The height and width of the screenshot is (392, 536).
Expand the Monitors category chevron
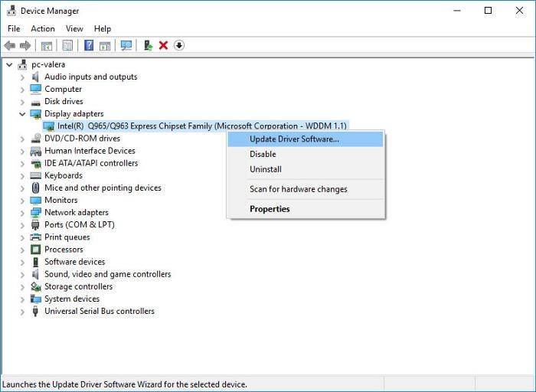tap(22, 201)
